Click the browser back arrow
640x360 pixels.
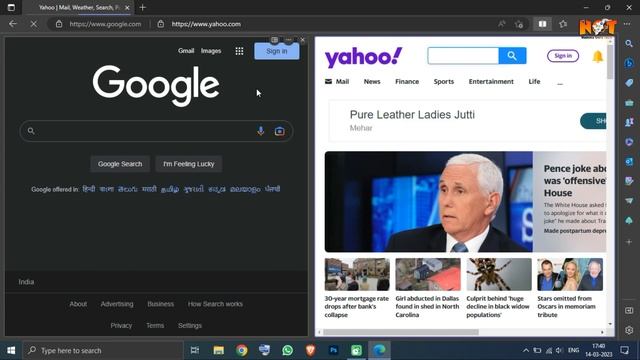(x=13, y=24)
